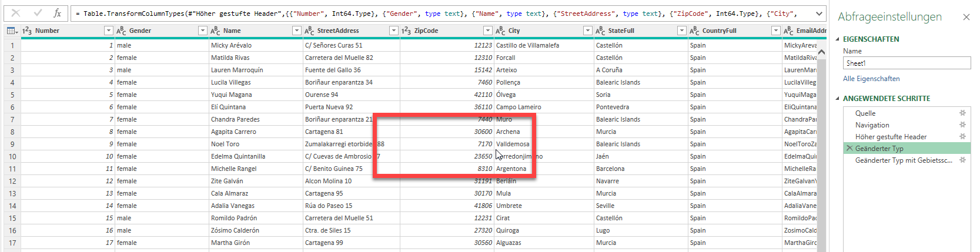The height and width of the screenshot is (252, 980).
Task: Open gear for Höher gestufte Header step
Action: tap(962, 136)
